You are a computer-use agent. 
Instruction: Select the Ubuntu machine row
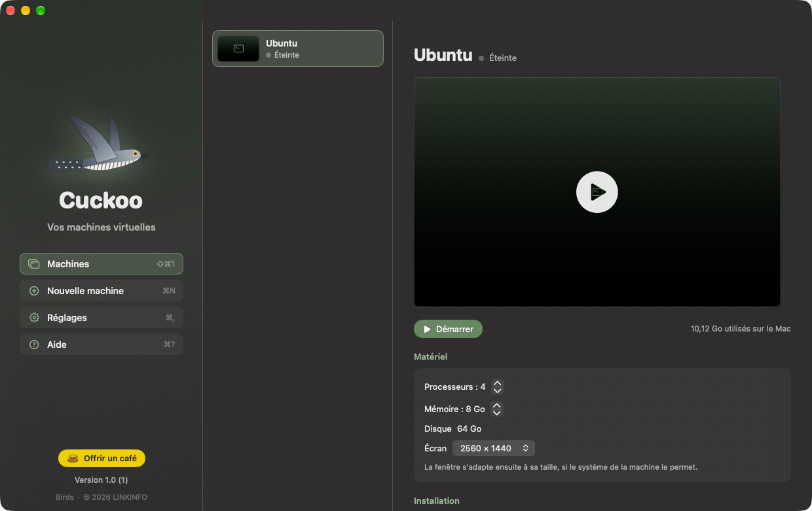[x=298, y=48]
